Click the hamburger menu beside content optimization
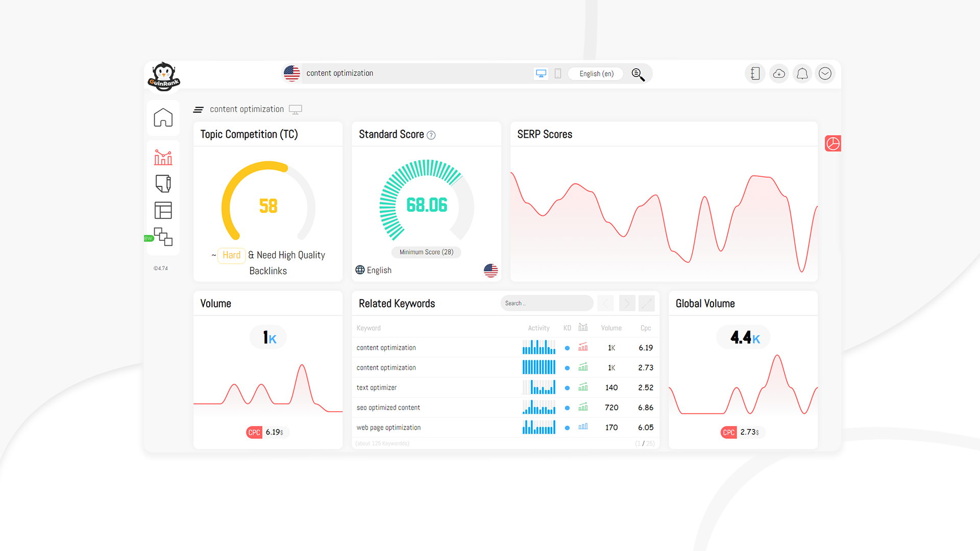 click(x=199, y=110)
